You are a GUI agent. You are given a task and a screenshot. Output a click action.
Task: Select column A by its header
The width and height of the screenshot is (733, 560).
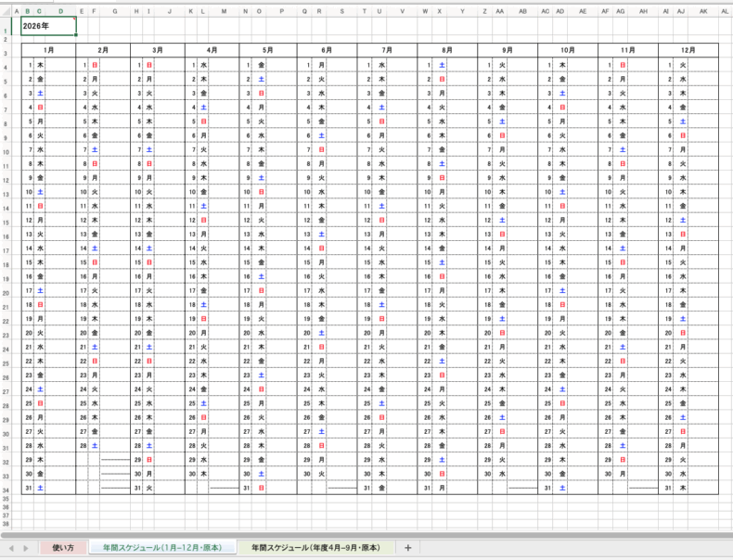16,11
